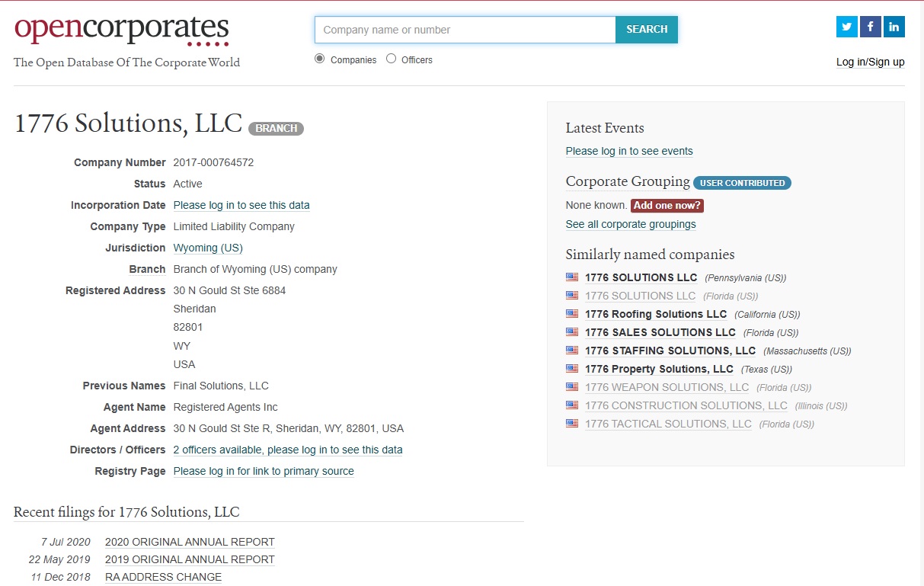Open the Log in/Sign up link
The image size is (924, 586).
870,62
